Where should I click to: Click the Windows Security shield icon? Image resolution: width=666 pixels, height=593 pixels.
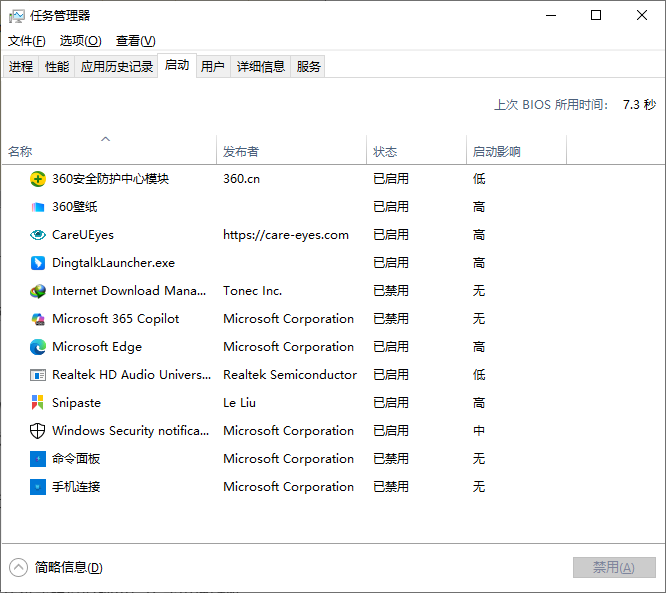coord(38,431)
